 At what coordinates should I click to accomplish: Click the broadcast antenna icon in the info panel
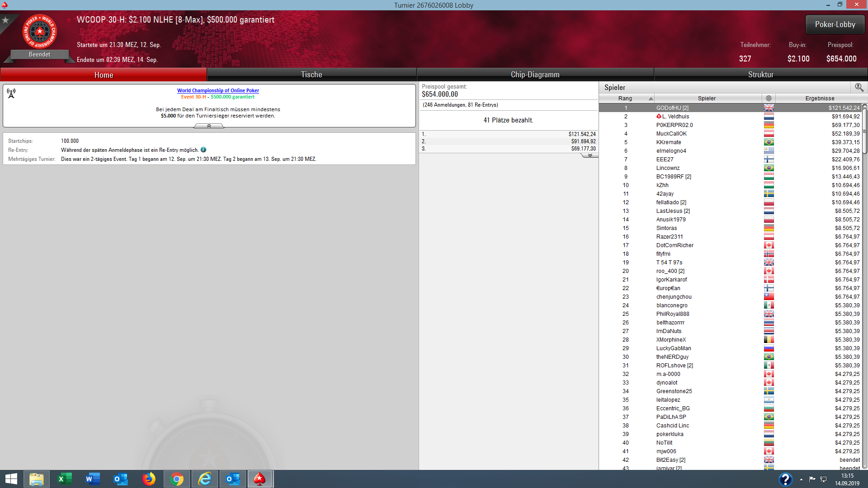pos(11,93)
